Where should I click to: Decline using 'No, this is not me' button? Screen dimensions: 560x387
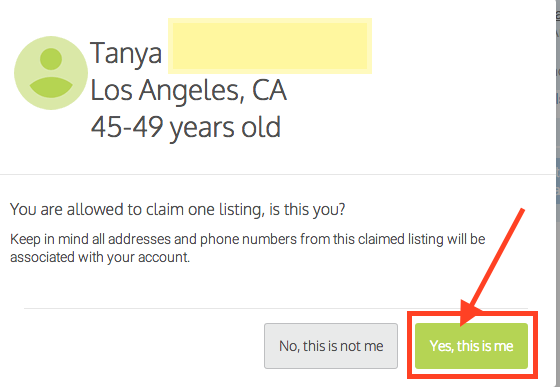click(x=331, y=346)
